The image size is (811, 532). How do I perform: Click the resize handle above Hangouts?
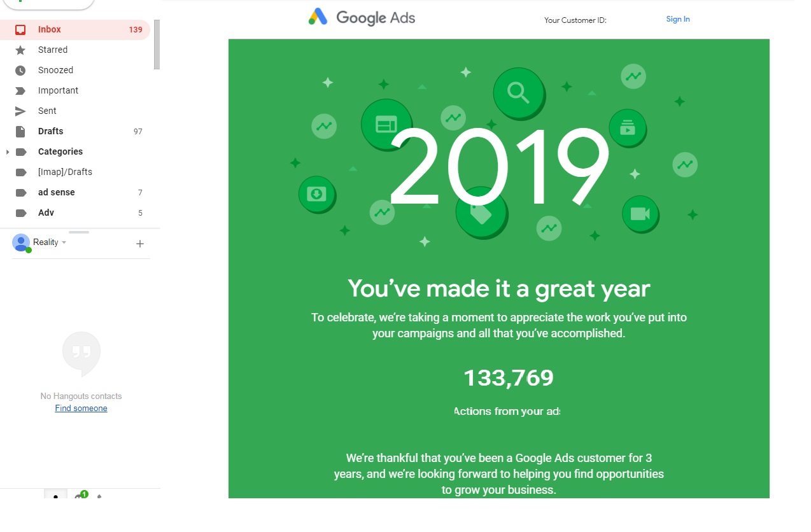pos(79,232)
